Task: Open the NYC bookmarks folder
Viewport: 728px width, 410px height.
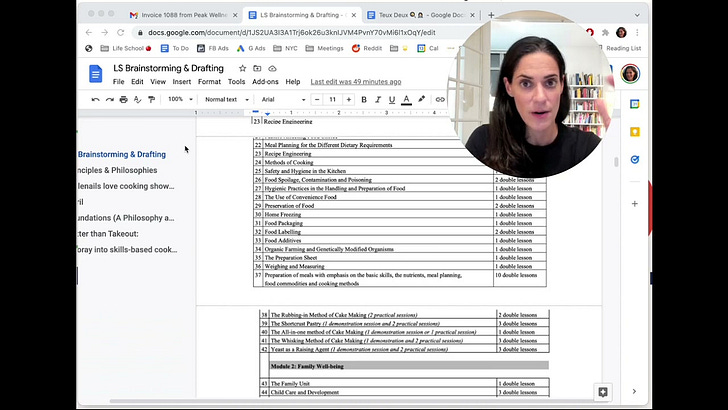Action: [x=286, y=48]
